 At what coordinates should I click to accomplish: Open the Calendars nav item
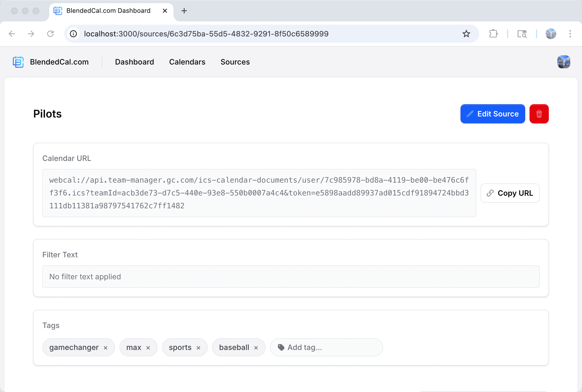click(x=187, y=62)
